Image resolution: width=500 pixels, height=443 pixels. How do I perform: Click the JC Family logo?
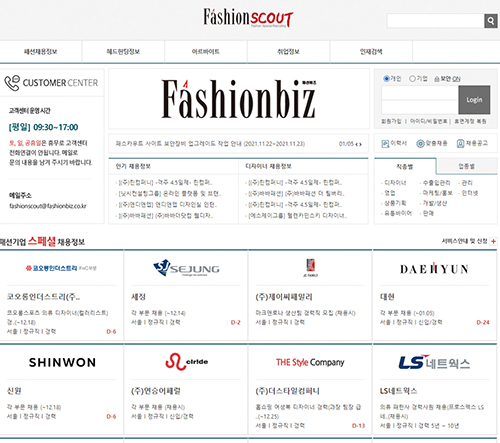311,268
